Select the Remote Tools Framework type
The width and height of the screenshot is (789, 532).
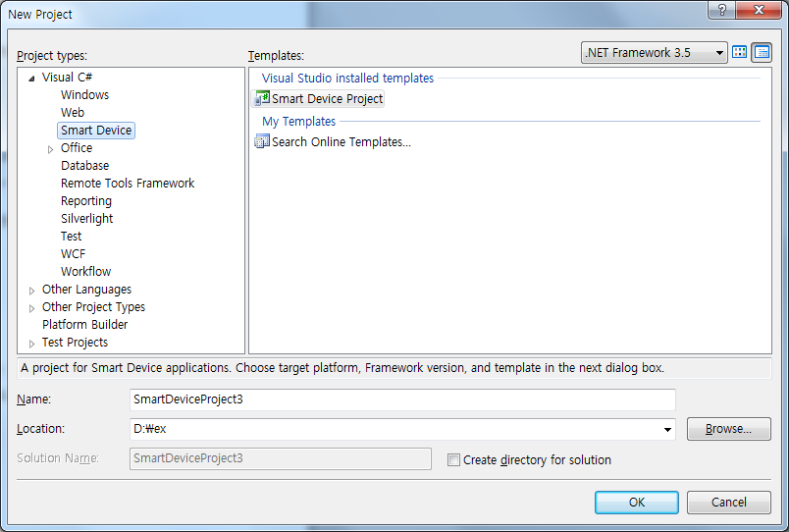point(128,184)
